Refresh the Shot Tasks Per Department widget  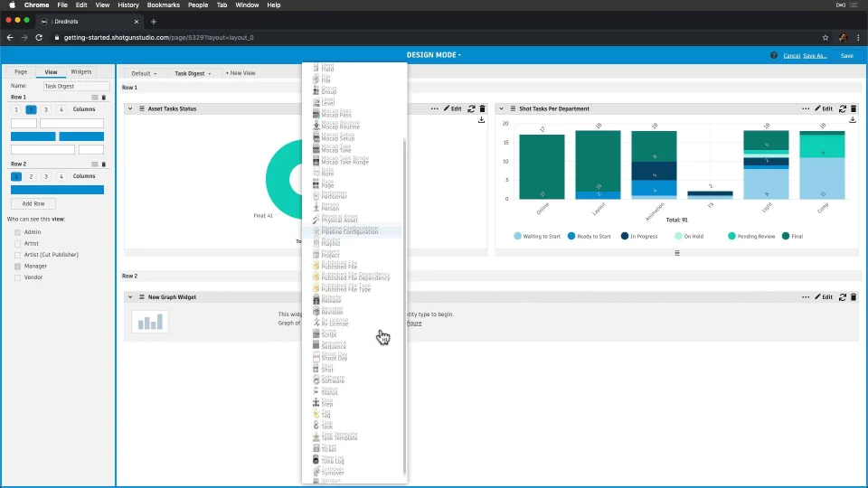coord(843,109)
